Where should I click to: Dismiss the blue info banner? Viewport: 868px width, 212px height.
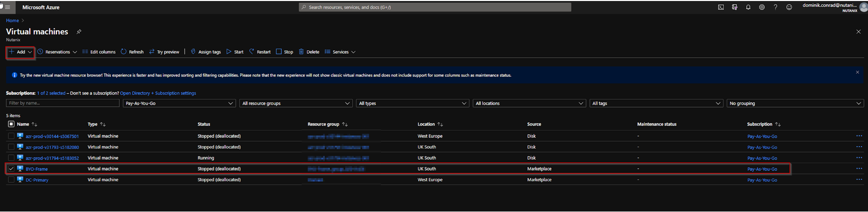pos(858,72)
